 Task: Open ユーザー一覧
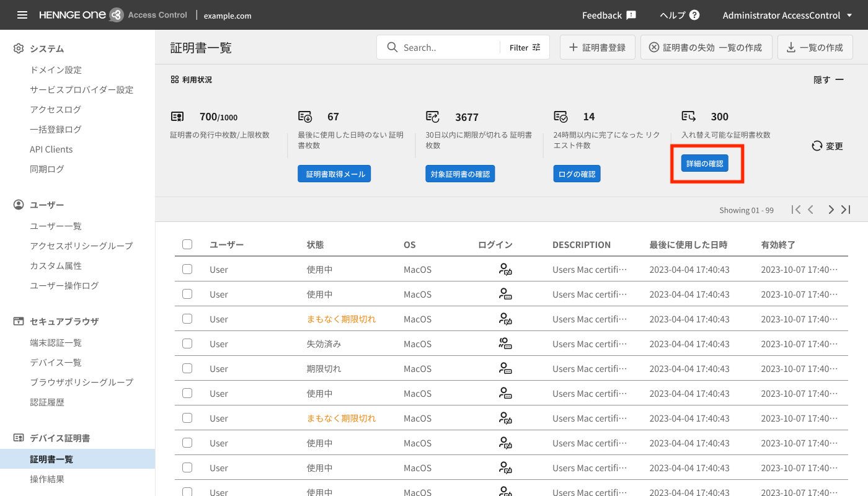click(x=56, y=226)
